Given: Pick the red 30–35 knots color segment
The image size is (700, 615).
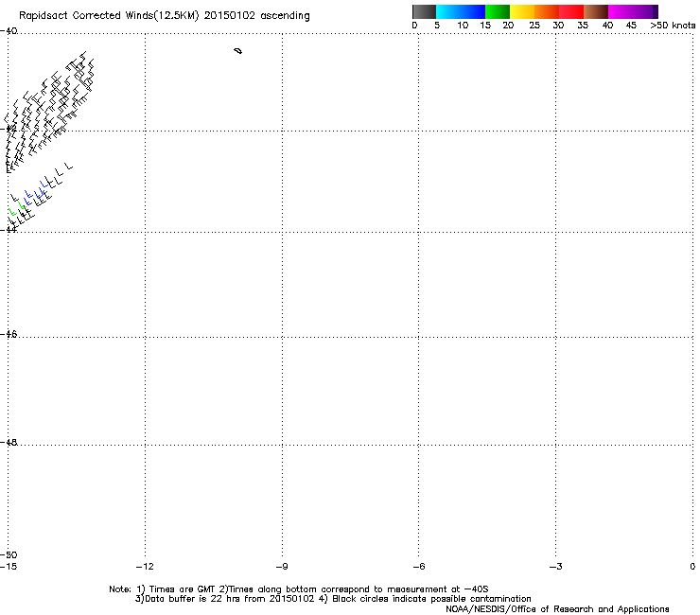Looking at the screenshot, I should (571, 11).
